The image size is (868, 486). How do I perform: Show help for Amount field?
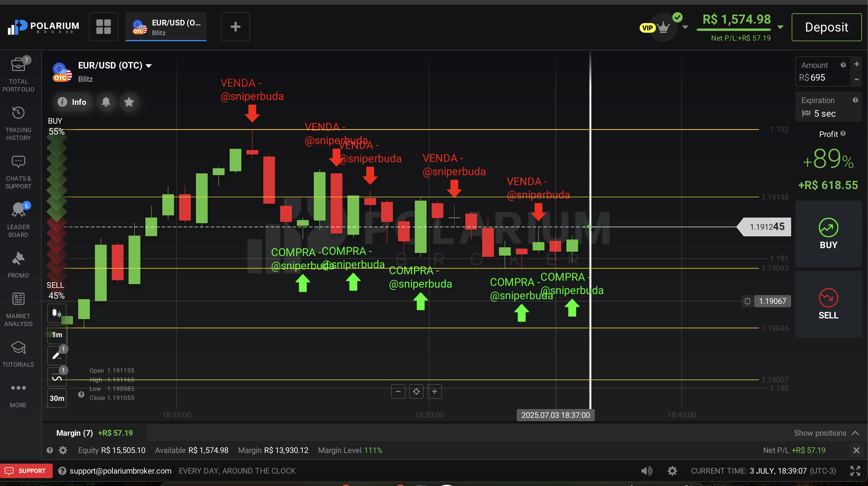[x=843, y=65]
